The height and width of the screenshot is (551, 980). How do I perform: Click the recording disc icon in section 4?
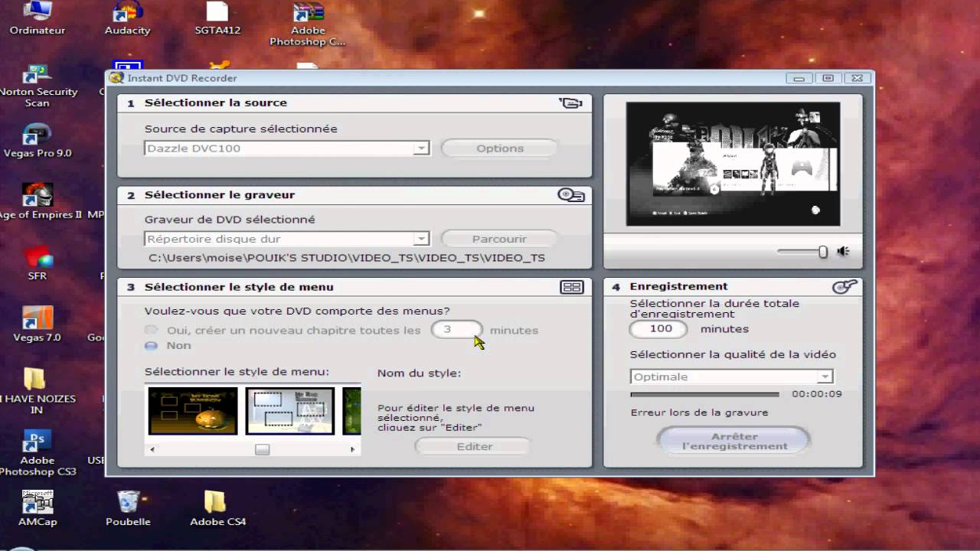click(844, 286)
